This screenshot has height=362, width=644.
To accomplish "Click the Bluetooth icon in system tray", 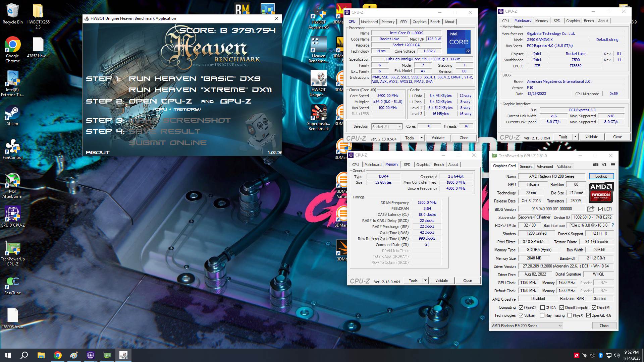I will coord(601,355).
